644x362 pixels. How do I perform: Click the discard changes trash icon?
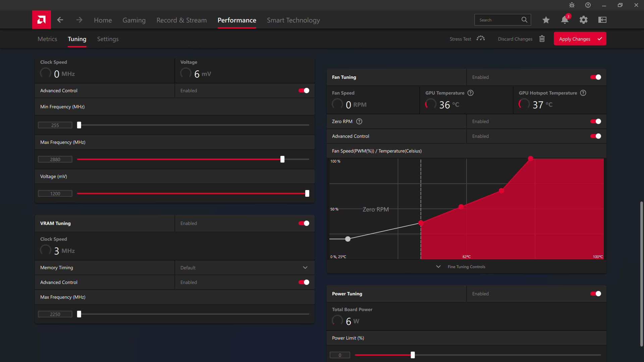542,39
